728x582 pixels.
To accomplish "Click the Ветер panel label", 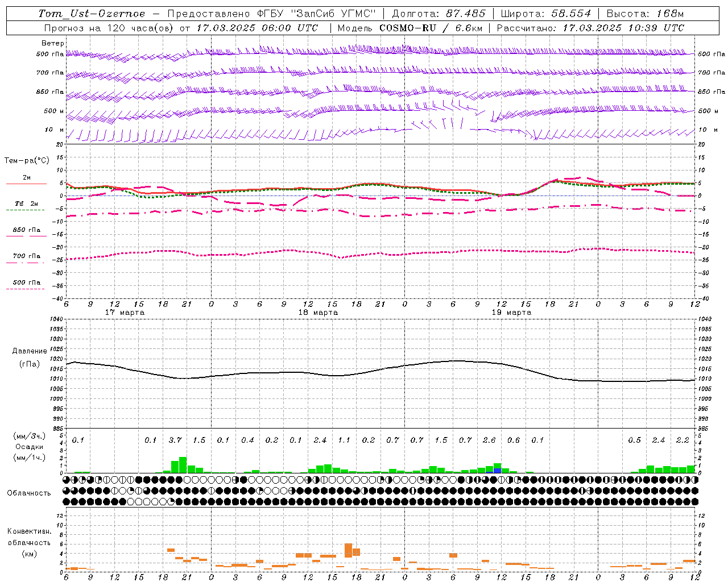I will (x=52, y=43).
